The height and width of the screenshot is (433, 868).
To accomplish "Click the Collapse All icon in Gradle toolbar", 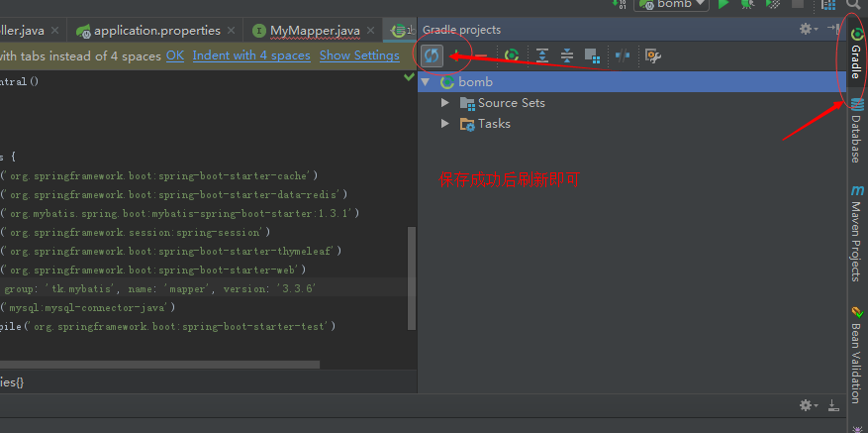I will coord(567,55).
